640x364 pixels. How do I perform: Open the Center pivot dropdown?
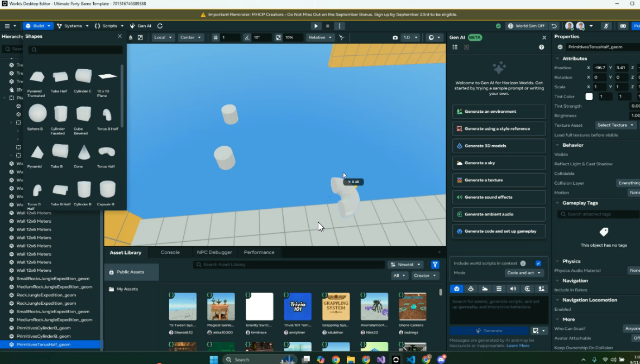click(x=190, y=37)
